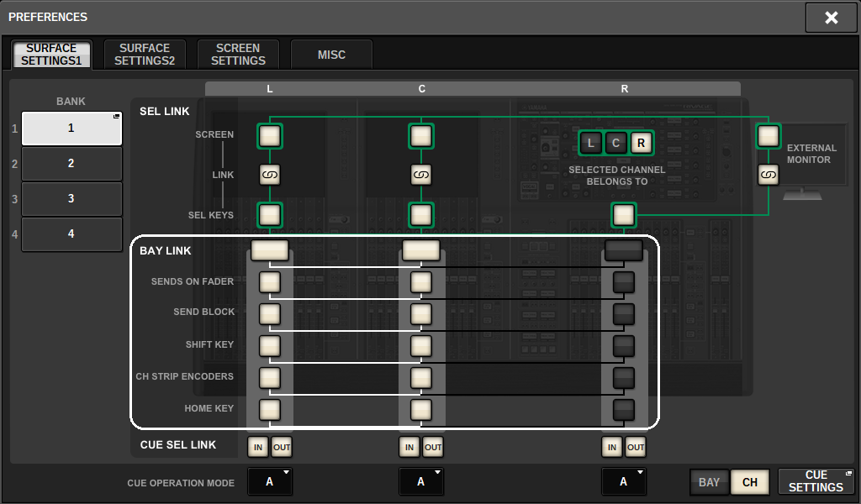Toggle the SCREEN box for External Monitor
This screenshot has width=861, height=504.
click(768, 135)
